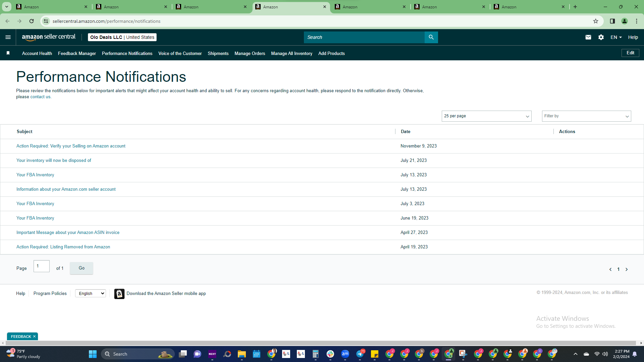Open the browser side panel
The height and width of the screenshot is (362, 644).
coord(612,21)
